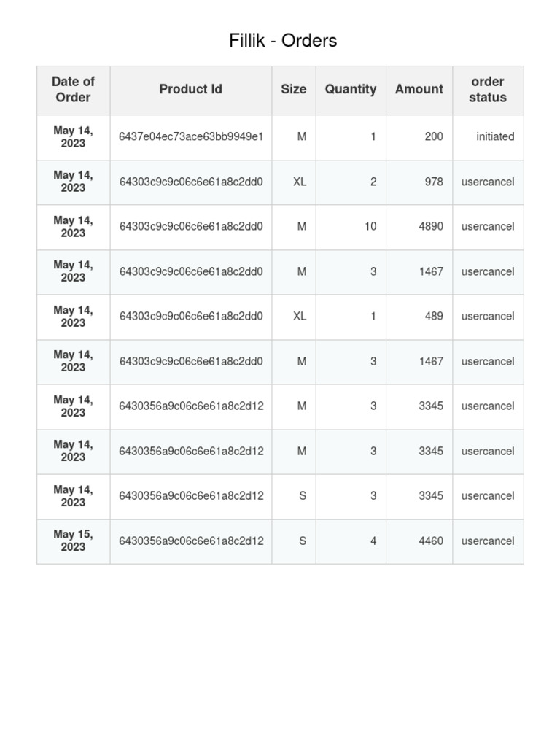Click the order status column header
The height and width of the screenshot is (747, 560).
click(488, 90)
